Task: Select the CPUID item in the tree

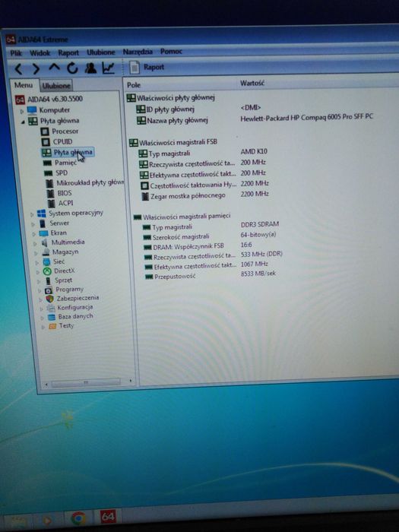Action: point(62,141)
